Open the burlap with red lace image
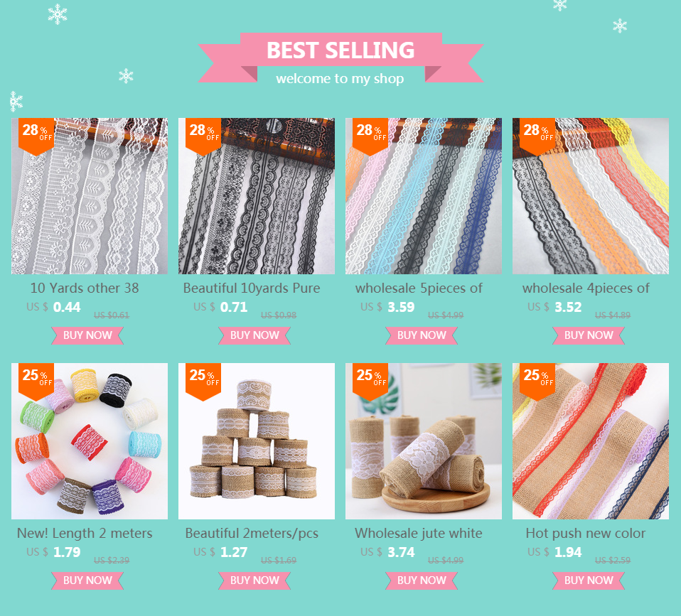The image size is (681, 616). click(x=591, y=441)
